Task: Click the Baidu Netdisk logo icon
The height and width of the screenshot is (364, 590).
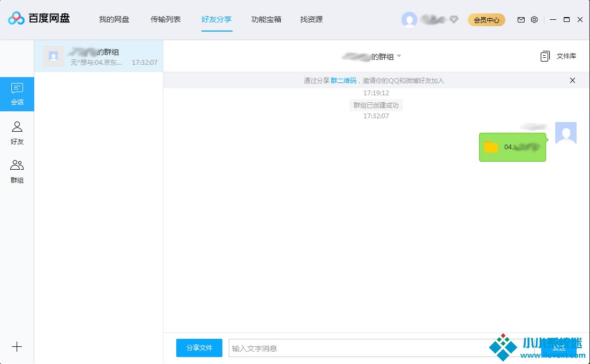Action: coord(17,19)
